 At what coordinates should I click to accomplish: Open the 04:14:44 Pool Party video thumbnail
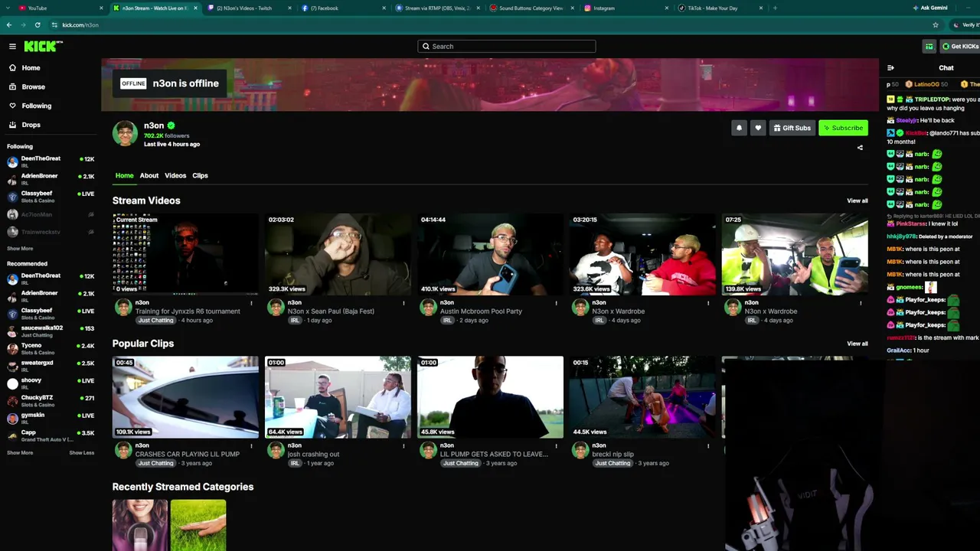tap(490, 254)
